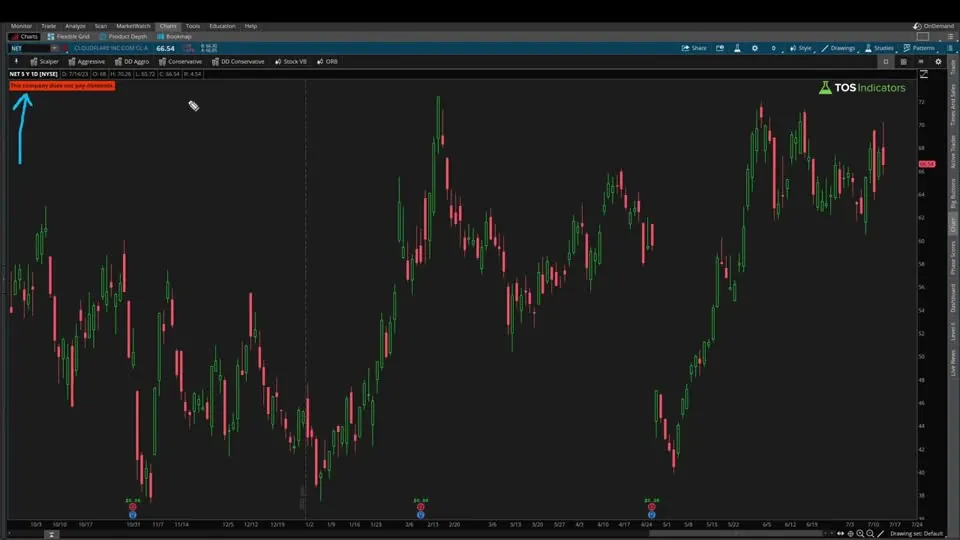
Task: Switch to Product Depth sub-tab
Action: [124, 37]
